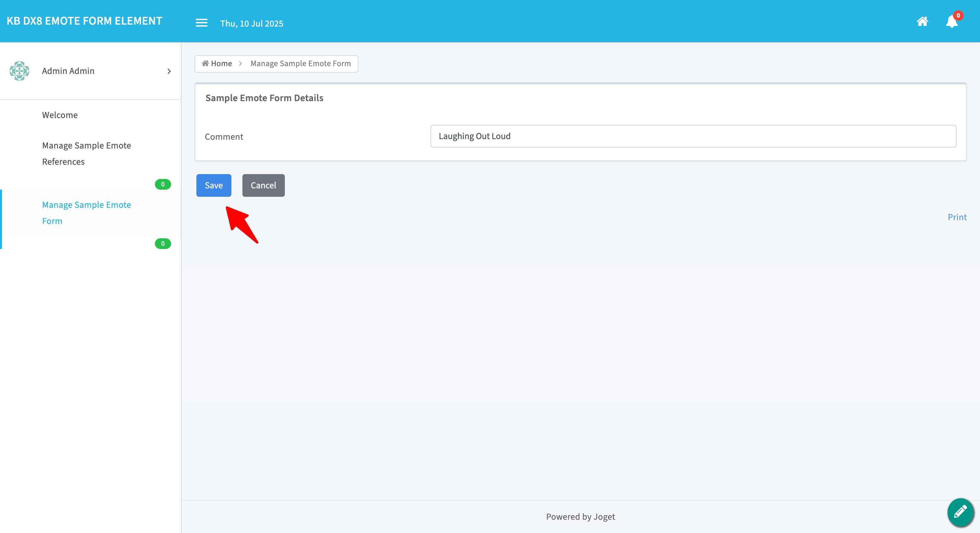Expand the Admin Admin profile chevron

click(x=169, y=71)
